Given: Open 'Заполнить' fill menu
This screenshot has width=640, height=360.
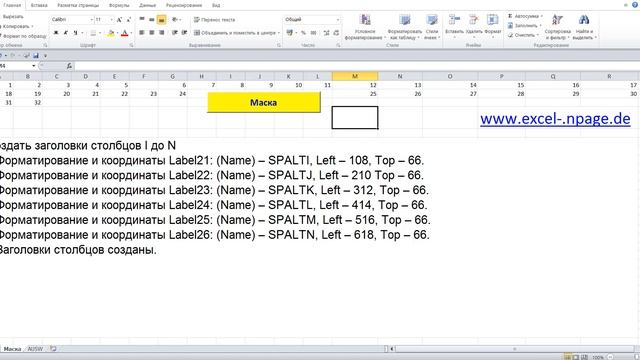Looking at the screenshot, I should click(x=524, y=26).
